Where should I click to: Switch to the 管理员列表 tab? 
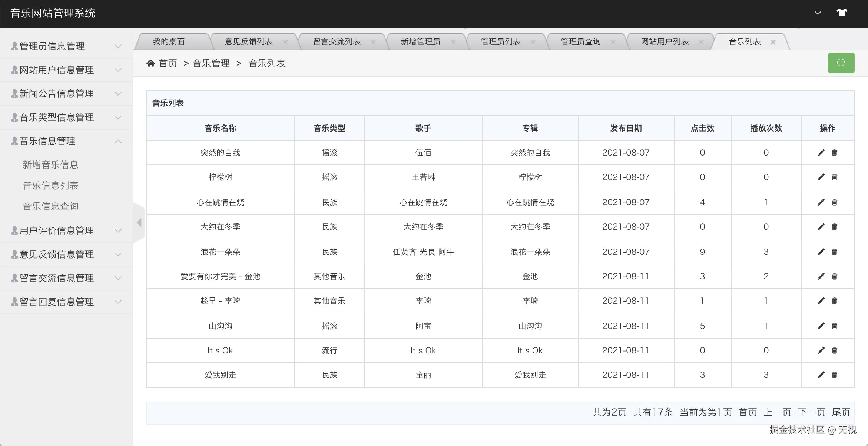click(500, 41)
